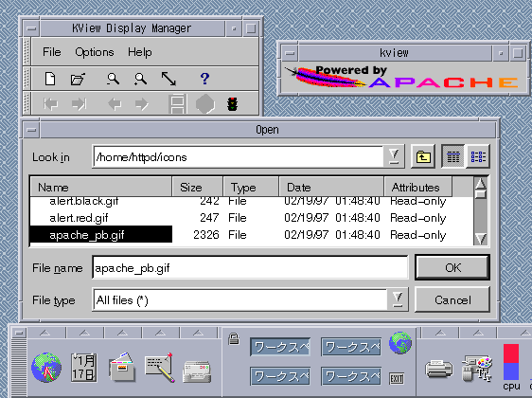Click the zoom in magnifier icon

[x=140, y=79]
